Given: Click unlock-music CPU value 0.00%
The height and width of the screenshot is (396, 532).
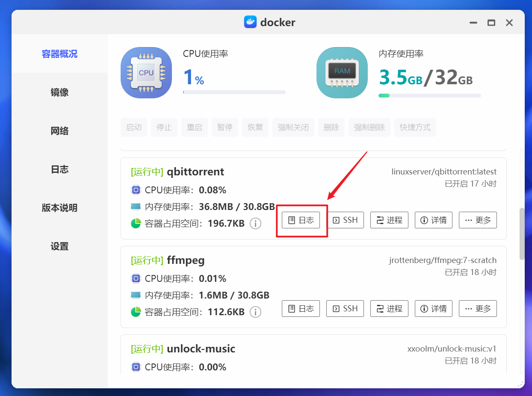Looking at the screenshot, I should click(x=213, y=367).
